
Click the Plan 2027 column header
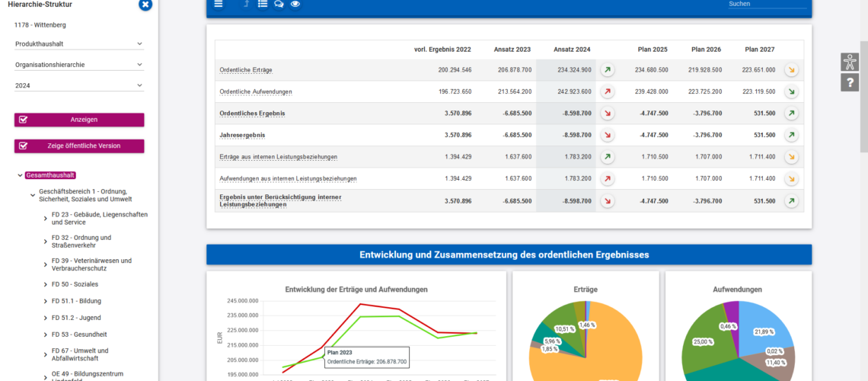pyautogui.click(x=760, y=50)
